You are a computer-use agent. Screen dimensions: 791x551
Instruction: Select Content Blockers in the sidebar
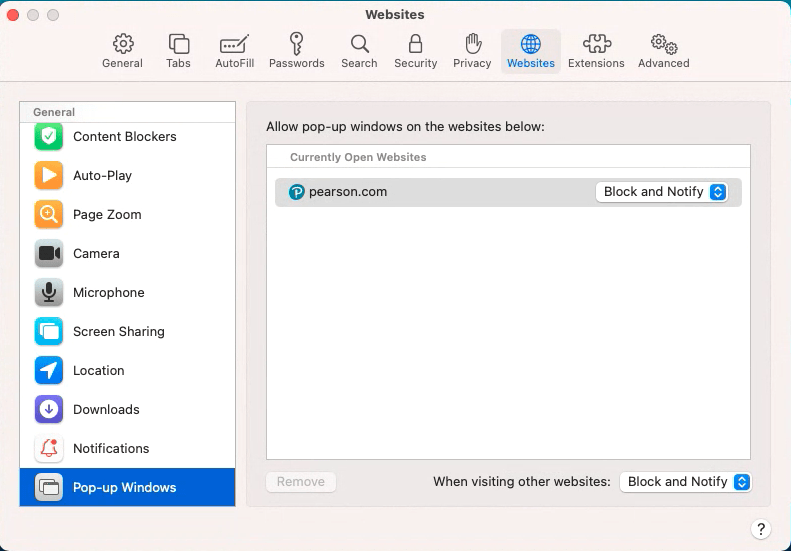127,136
